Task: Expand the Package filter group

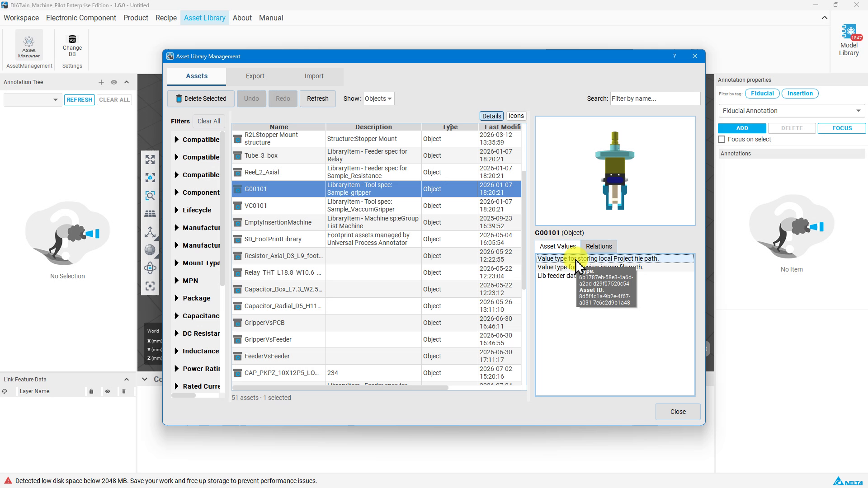Action: click(176, 298)
